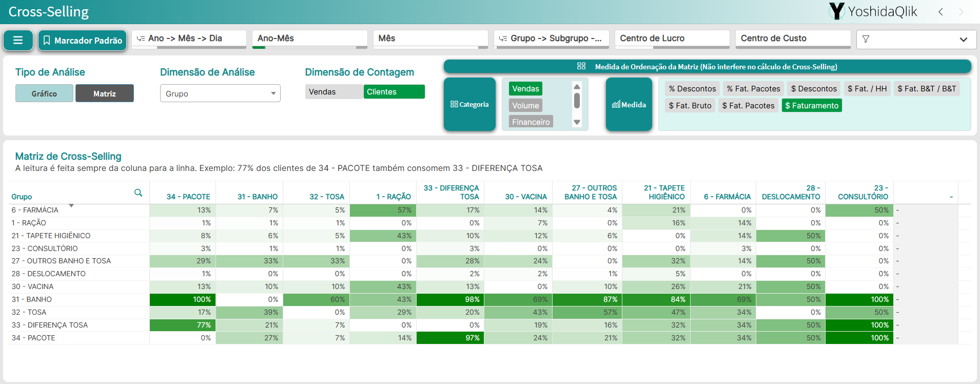
Task: Click the Grupo column sort arrow
Action: pos(71,205)
